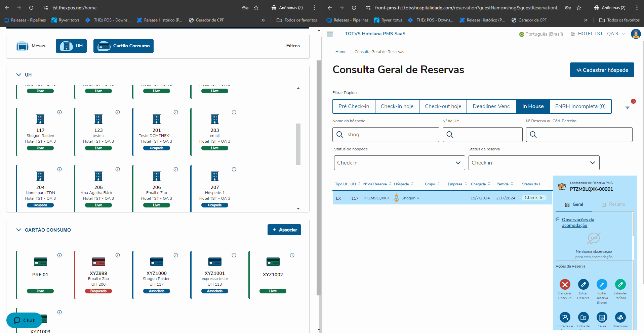Open the Caixa calculator icon
This screenshot has width=644, height=333.
[x=602, y=317]
